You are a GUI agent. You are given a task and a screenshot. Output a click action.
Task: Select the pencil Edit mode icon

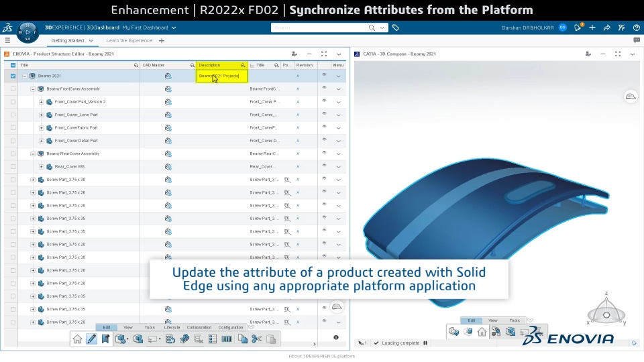(92, 339)
